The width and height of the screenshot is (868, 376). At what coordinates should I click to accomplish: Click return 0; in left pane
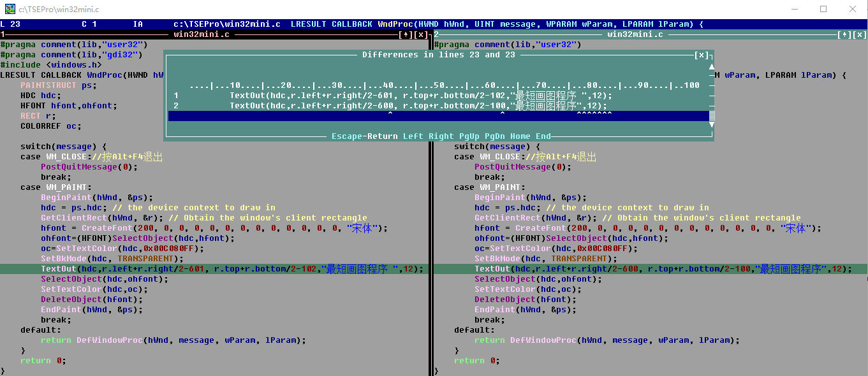43,361
